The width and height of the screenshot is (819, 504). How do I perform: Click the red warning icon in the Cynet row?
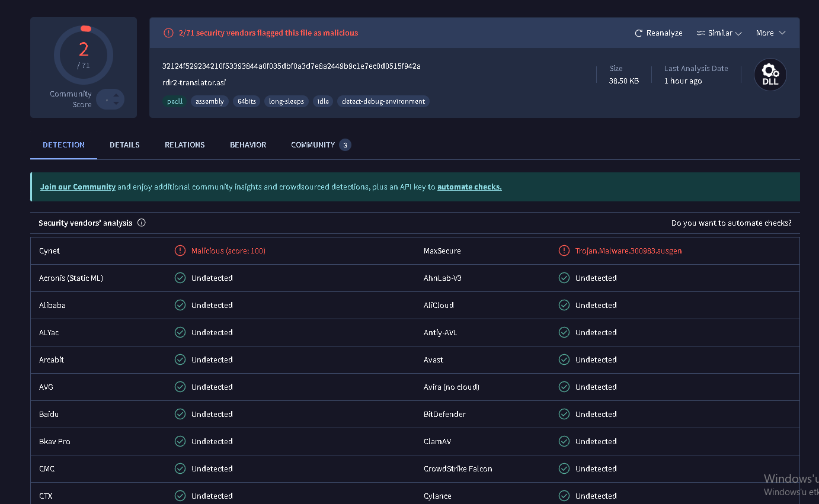180,251
